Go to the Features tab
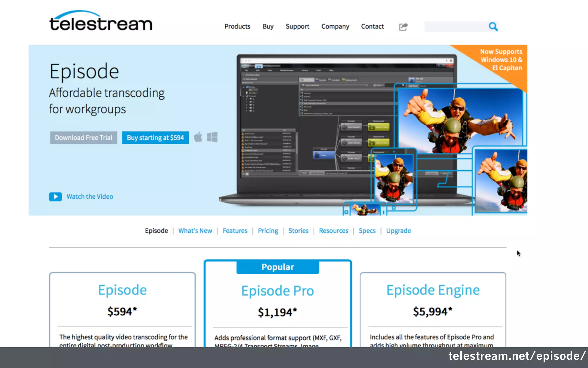This screenshot has height=368, width=588. click(235, 231)
